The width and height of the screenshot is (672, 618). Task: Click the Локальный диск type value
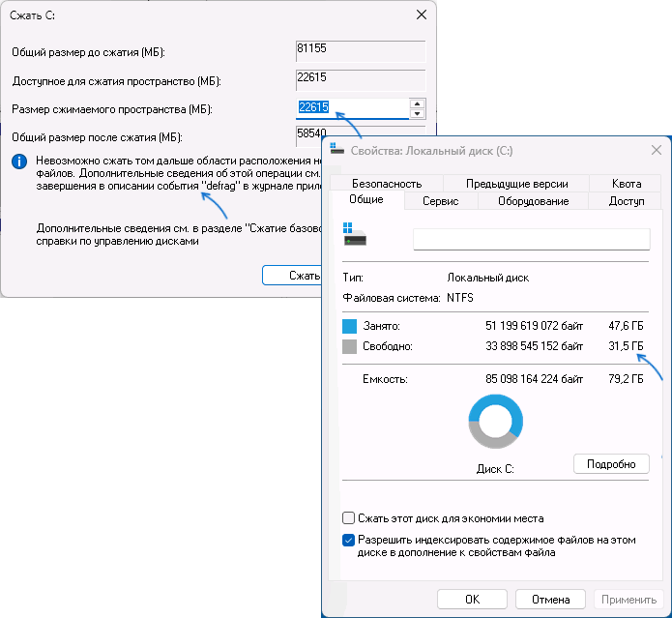click(487, 278)
